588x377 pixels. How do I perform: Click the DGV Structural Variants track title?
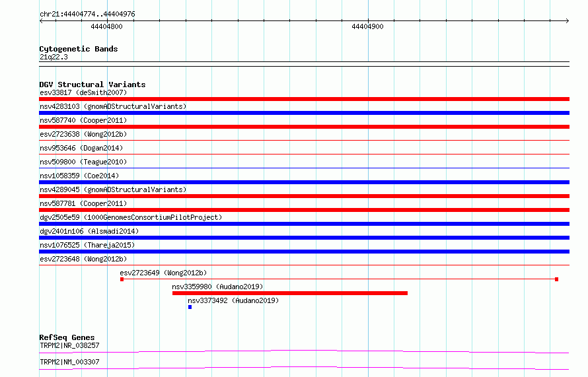coord(92,85)
